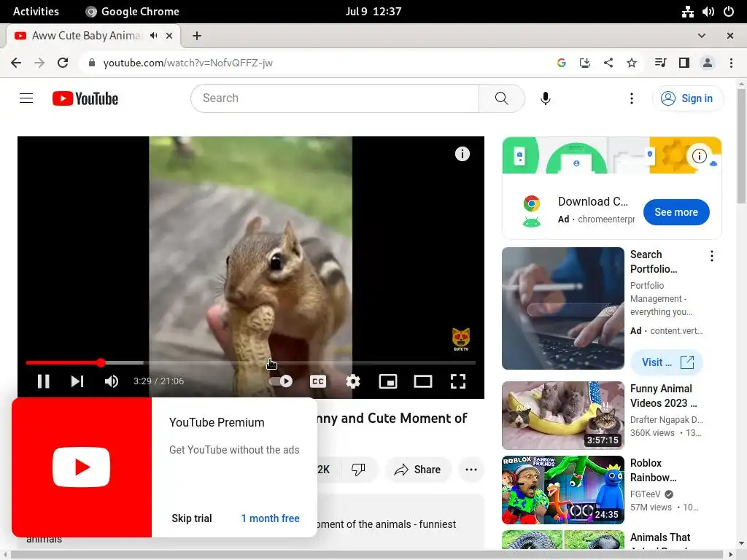
Task: Open FGTeeV channel name
Action: (x=645, y=494)
